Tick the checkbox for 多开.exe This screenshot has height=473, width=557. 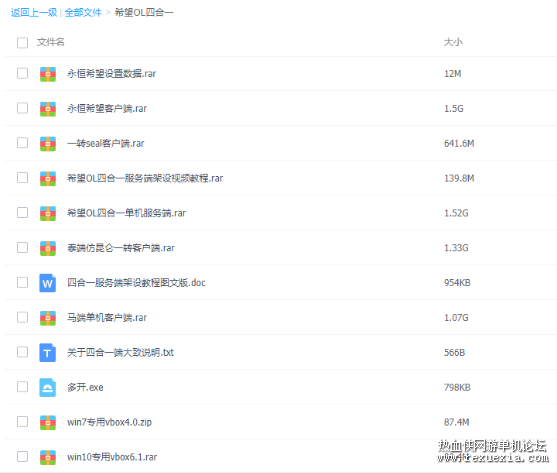22,387
